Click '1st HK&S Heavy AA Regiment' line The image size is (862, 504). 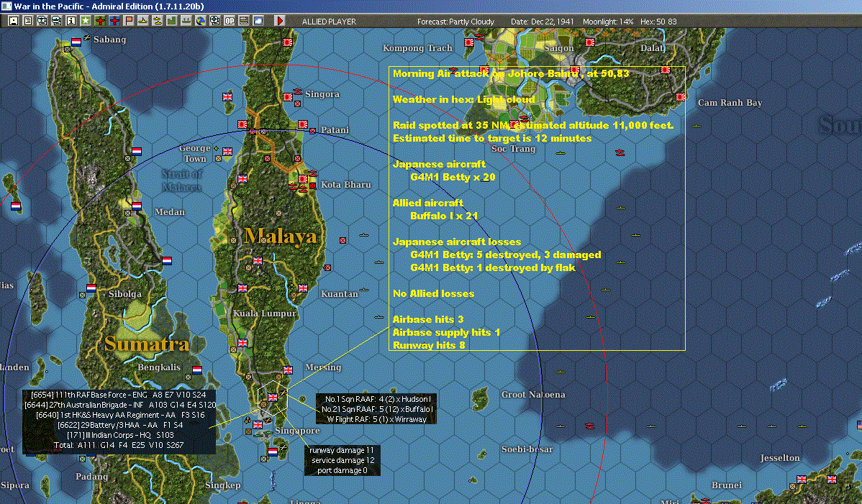click(120, 415)
